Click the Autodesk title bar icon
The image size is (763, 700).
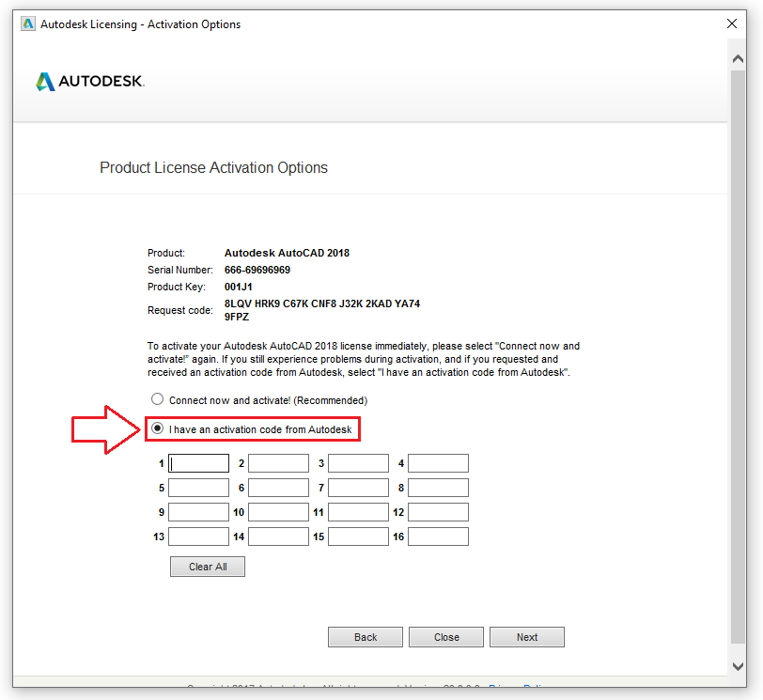point(28,23)
